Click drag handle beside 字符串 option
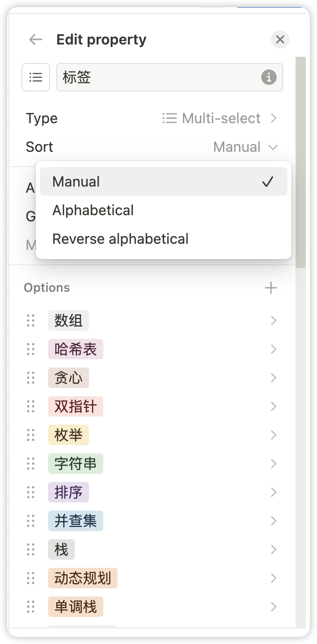 coord(31,464)
